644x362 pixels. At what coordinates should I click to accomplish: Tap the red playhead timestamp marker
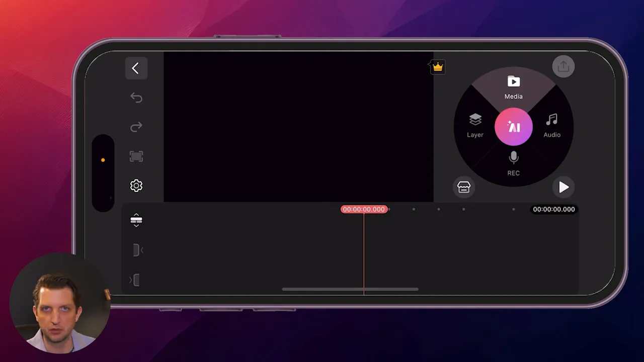[x=364, y=209]
